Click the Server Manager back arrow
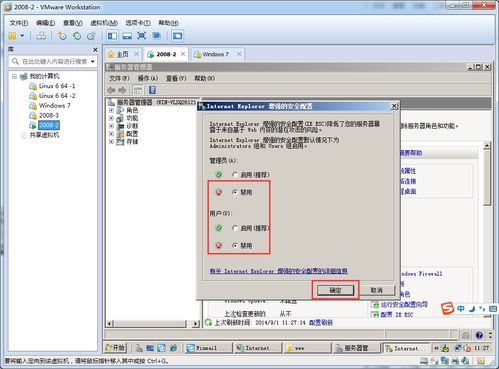This screenshot has height=369, width=499. pyautogui.click(x=111, y=90)
